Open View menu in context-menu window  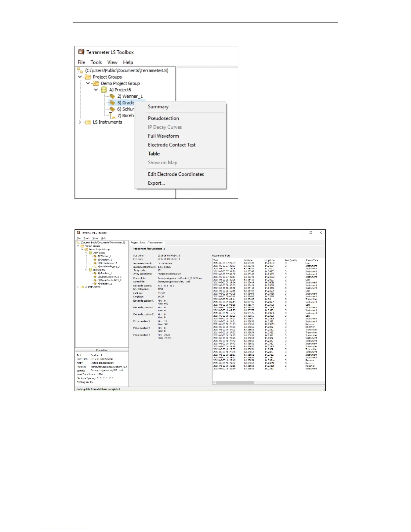point(112,62)
